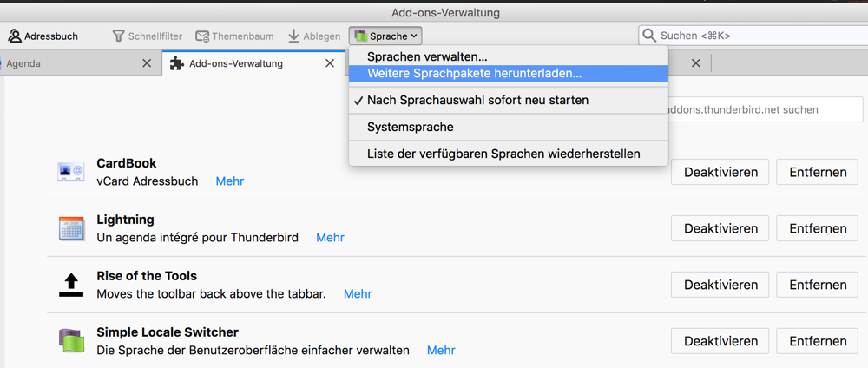
Task: Click the CardBook add-on icon
Action: 71,172
